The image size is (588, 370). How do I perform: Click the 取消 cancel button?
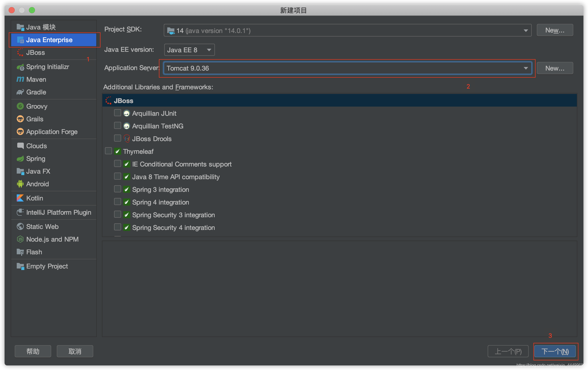75,351
